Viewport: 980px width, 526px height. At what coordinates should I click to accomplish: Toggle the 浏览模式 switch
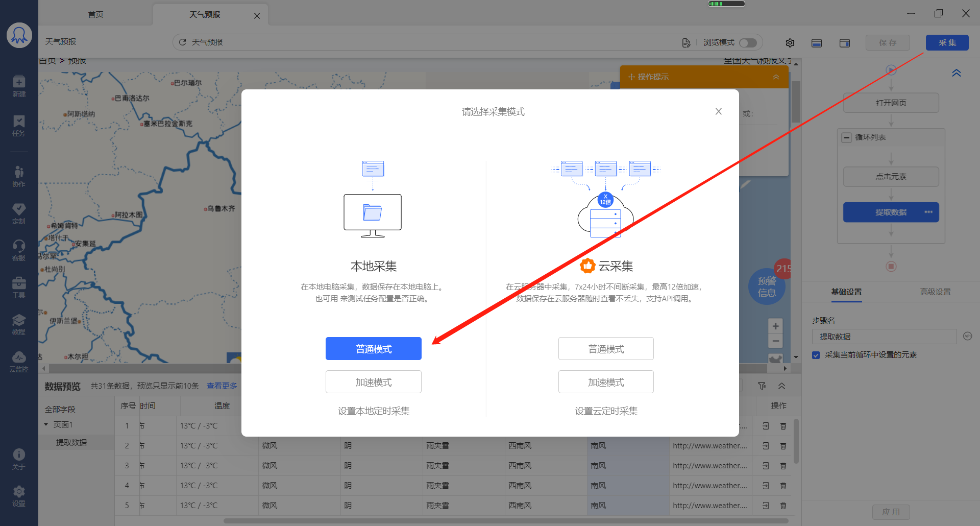click(748, 43)
